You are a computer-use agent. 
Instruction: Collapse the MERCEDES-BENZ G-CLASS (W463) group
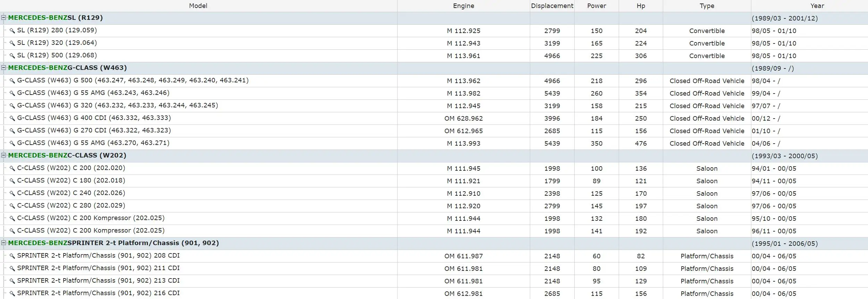3,67
